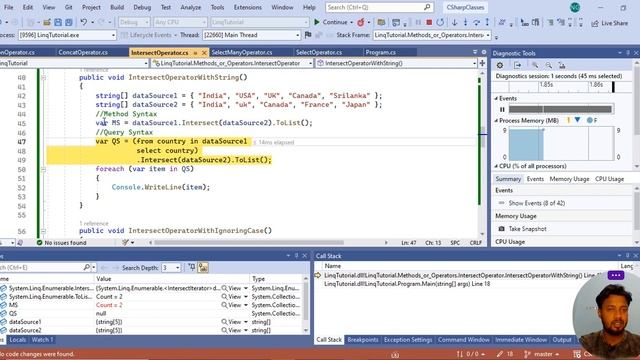The width and height of the screenshot is (640, 360).
Task: Open the Process dropdown LinqTutorial.exe
Action: 67,36
